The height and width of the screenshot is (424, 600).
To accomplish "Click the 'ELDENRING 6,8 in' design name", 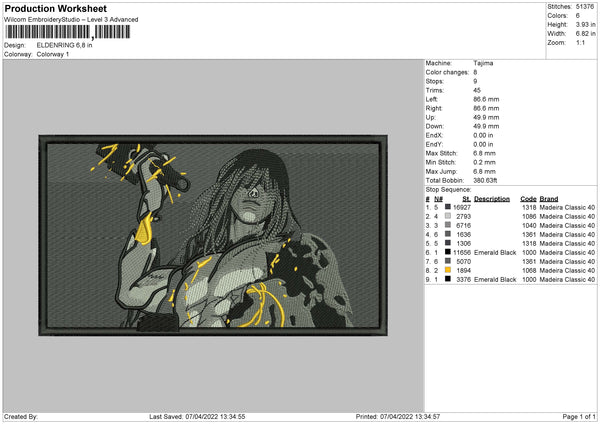I will 64,45.
